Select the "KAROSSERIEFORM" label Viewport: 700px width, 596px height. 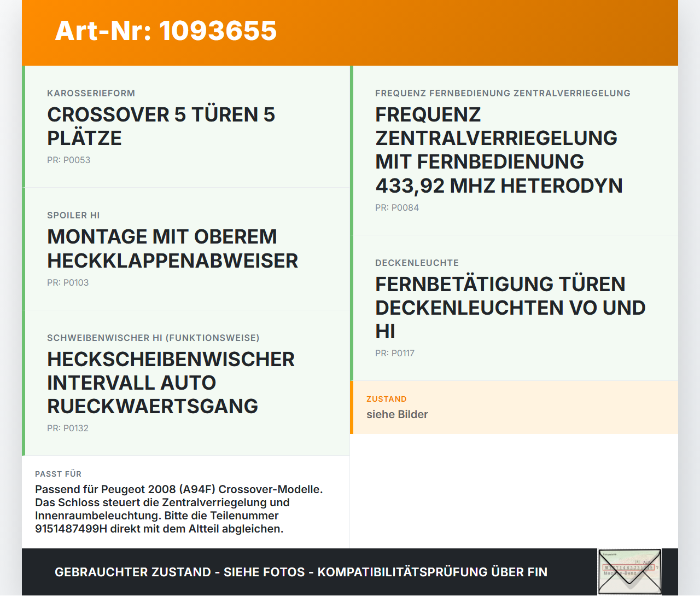(x=91, y=93)
